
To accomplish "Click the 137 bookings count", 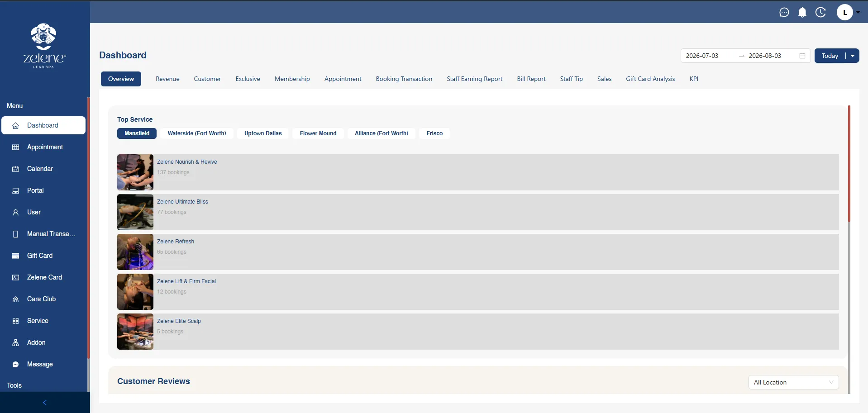I will [173, 172].
